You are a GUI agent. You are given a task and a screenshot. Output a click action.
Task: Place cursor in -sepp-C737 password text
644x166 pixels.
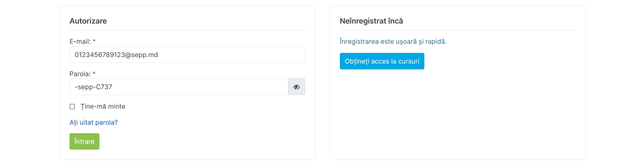tap(93, 87)
